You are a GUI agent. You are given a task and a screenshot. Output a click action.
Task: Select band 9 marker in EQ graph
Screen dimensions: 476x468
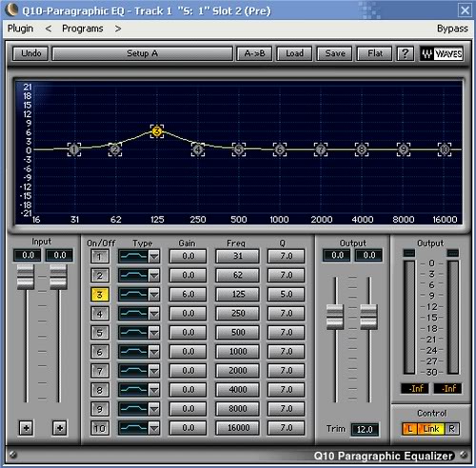click(404, 149)
